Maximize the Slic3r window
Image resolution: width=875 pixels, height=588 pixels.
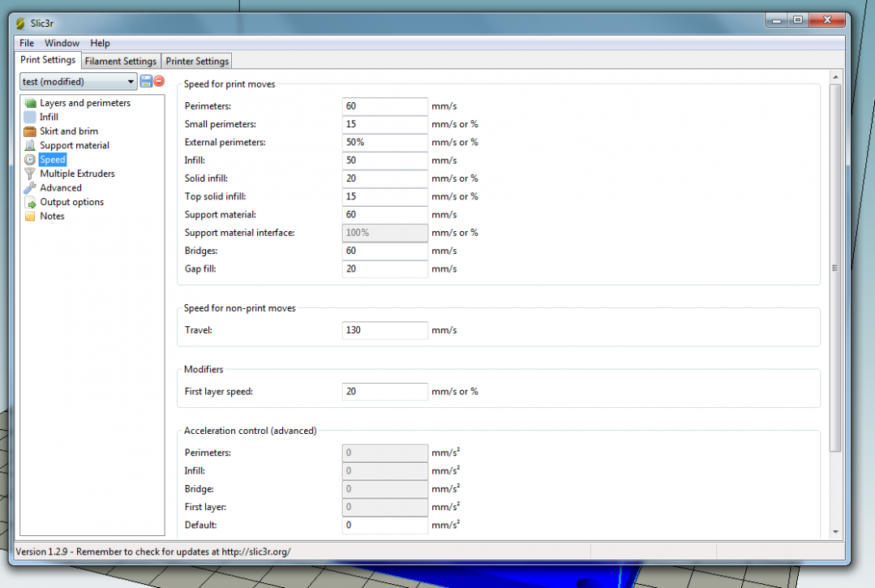pos(798,20)
